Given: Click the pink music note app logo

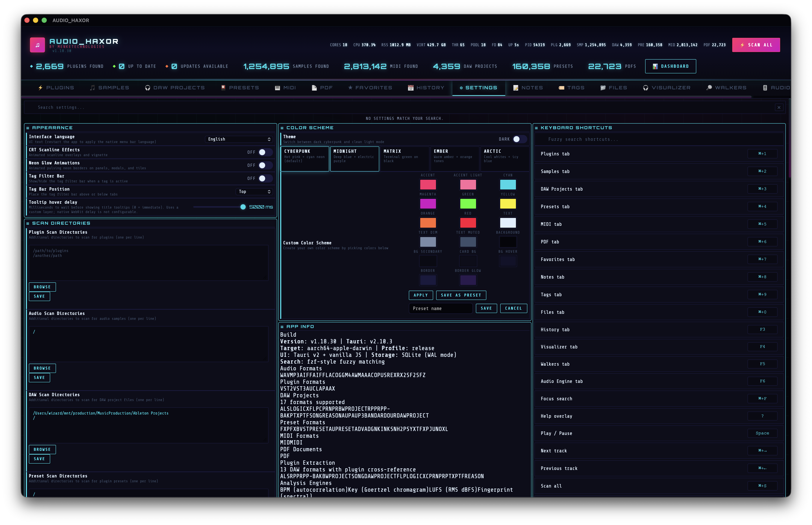Looking at the screenshot, I should [37, 45].
